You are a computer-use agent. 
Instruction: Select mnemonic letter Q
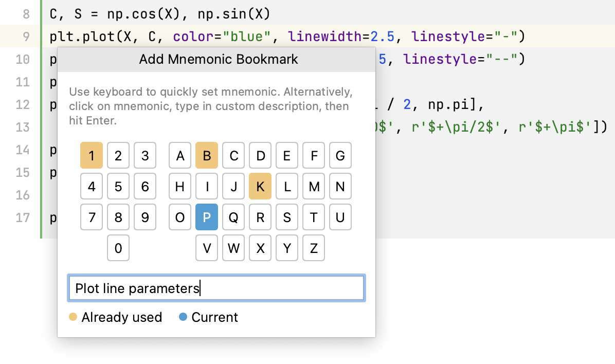point(233,217)
